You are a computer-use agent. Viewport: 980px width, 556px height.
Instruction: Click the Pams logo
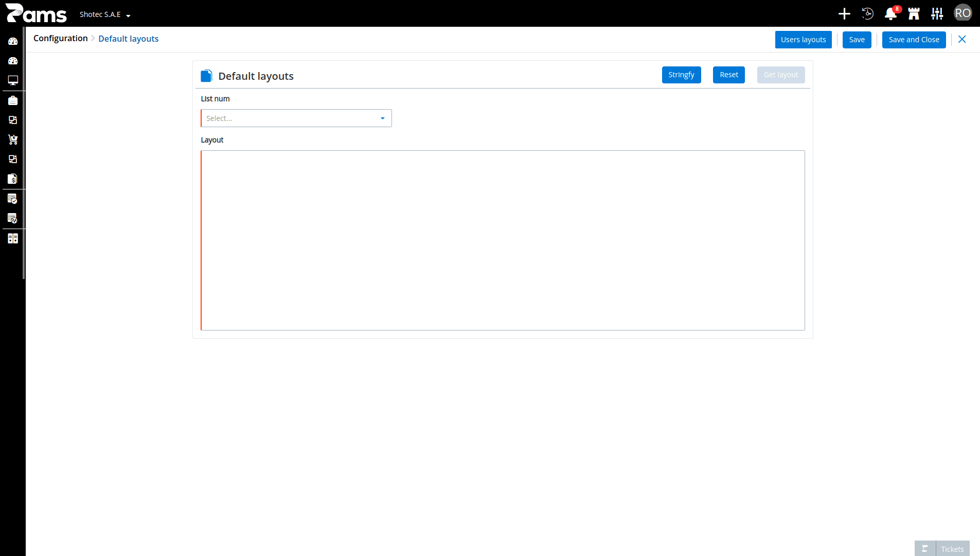36,13
